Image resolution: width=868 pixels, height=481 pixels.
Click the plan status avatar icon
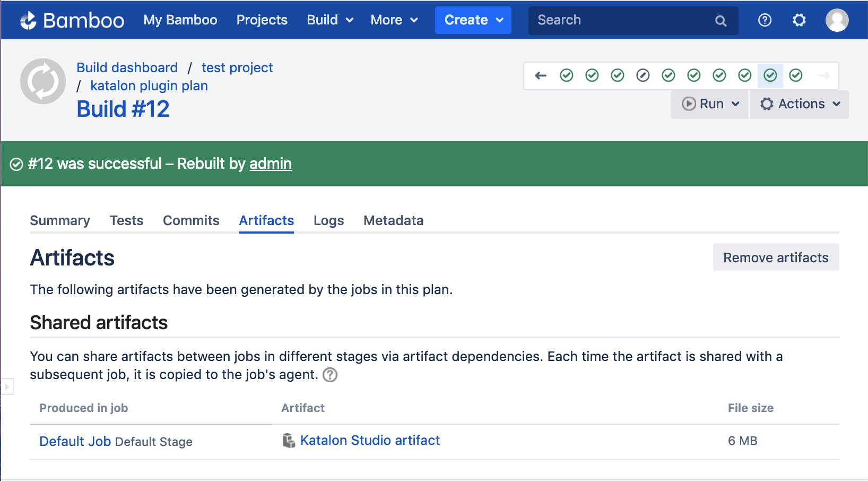click(43, 81)
